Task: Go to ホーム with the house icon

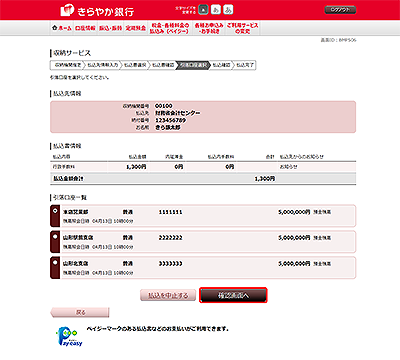Action: [x=61, y=28]
